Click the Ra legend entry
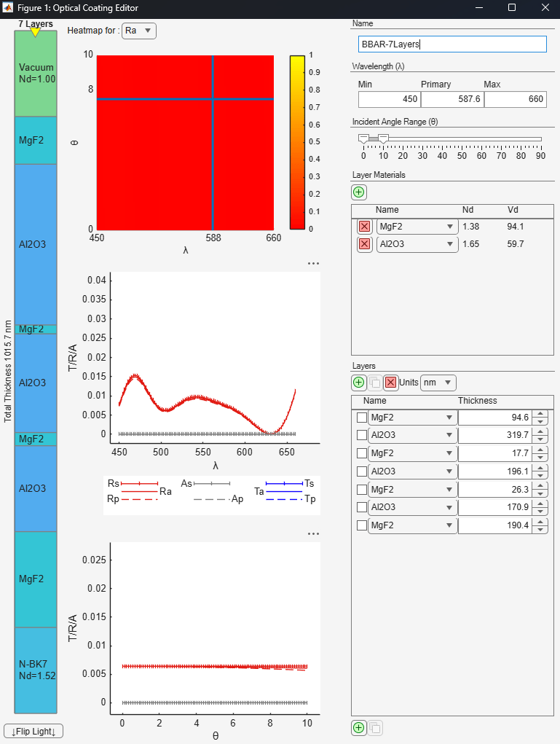The height and width of the screenshot is (744, 560). [147, 492]
